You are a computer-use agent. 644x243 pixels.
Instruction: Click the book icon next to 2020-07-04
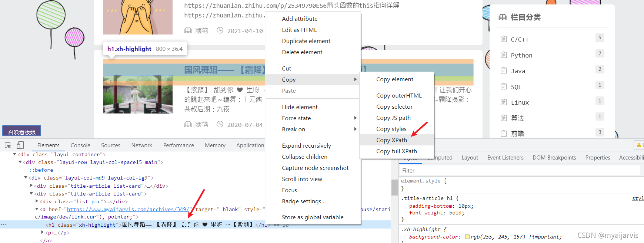[x=188, y=124]
